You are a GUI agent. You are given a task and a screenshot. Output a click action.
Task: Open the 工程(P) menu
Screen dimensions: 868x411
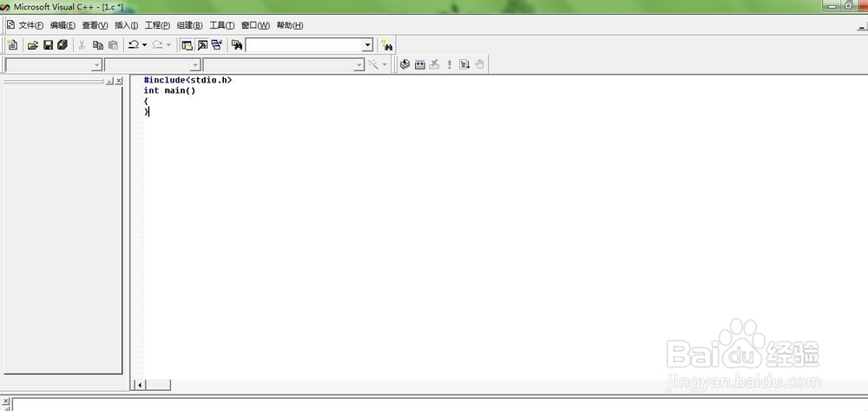[x=157, y=25]
